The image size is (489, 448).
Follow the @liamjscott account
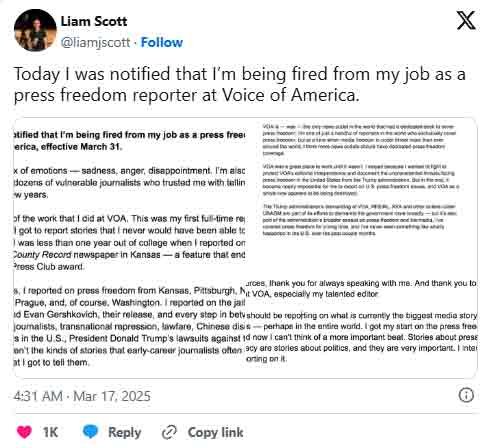162,42
